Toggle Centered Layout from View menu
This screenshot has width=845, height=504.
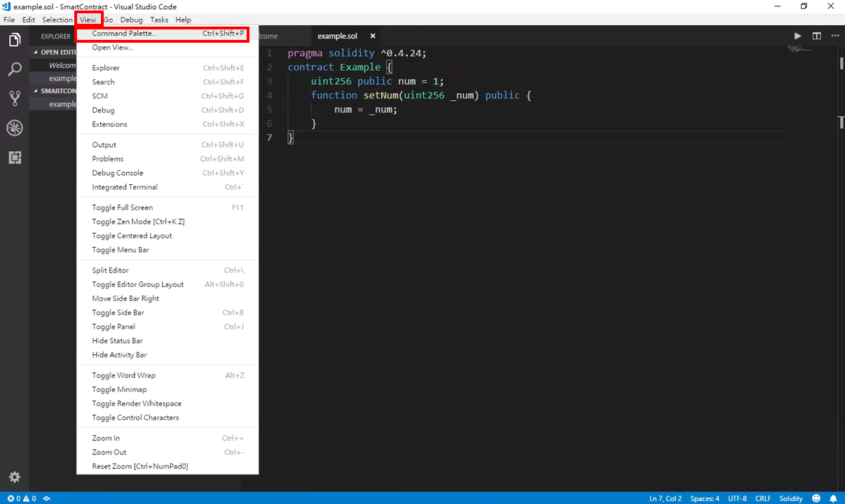click(167, 236)
